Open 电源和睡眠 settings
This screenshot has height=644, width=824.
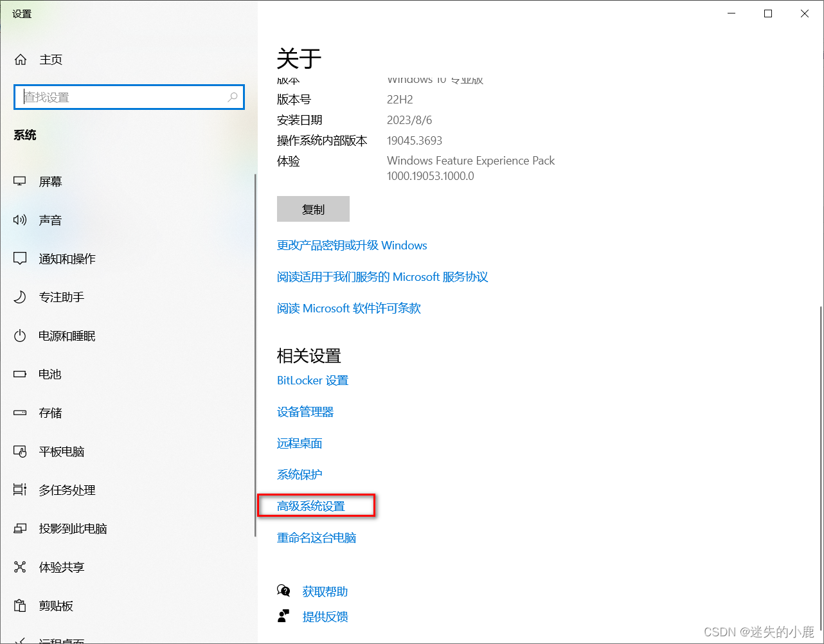tap(67, 336)
